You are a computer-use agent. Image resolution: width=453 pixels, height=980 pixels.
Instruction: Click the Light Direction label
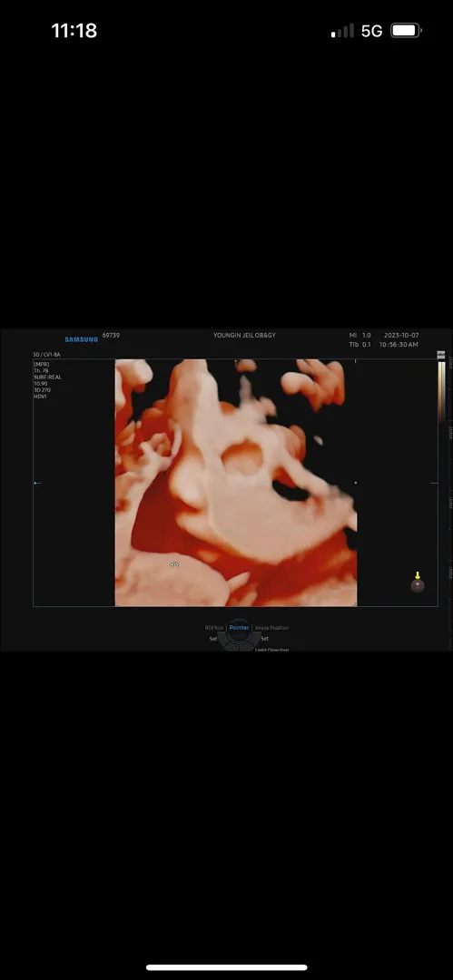(x=271, y=650)
